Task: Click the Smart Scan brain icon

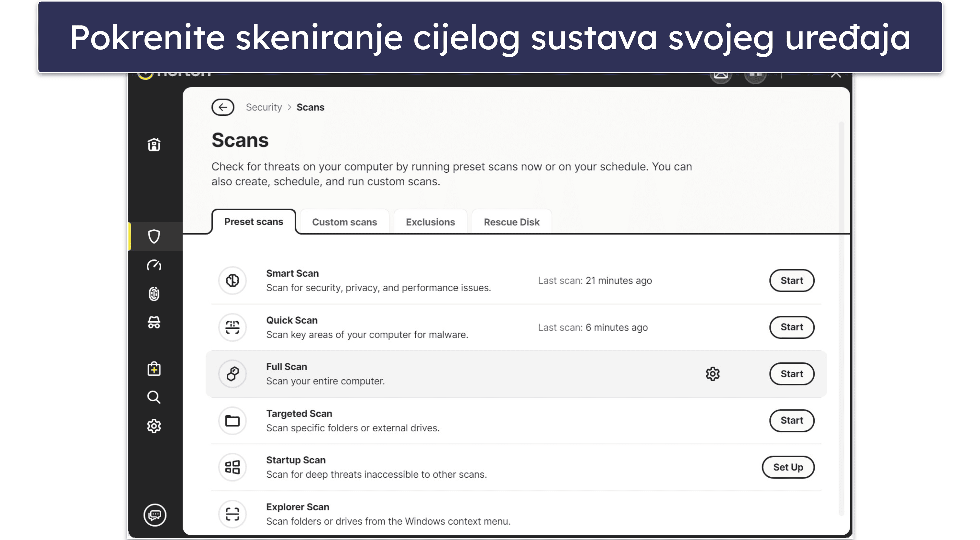Action: [x=233, y=280]
